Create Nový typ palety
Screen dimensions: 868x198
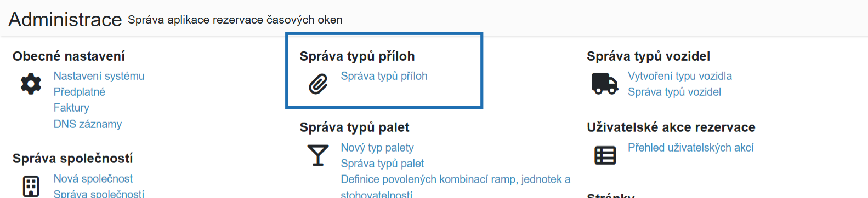pyautogui.click(x=377, y=148)
